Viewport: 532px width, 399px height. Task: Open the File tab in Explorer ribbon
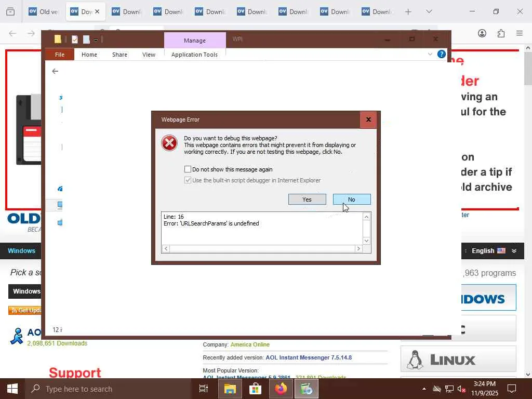pos(60,55)
